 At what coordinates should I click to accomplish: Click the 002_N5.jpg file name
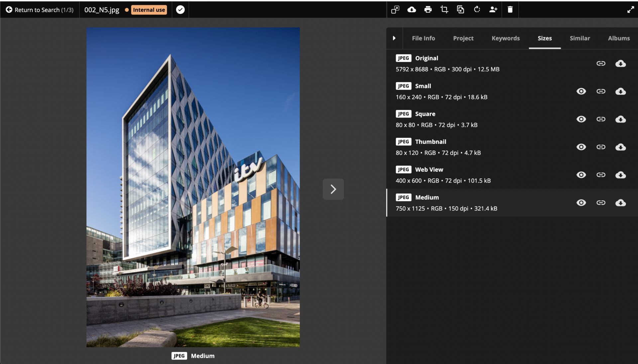(102, 10)
